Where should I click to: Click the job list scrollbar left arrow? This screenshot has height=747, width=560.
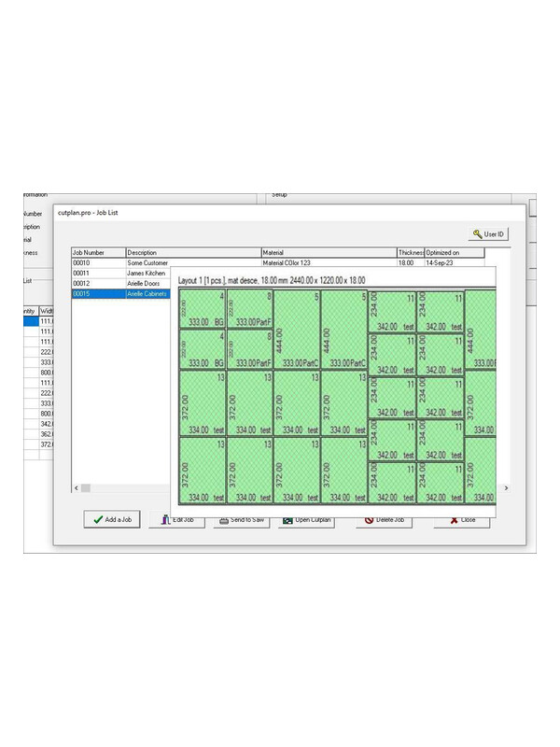[x=76, y=488]
